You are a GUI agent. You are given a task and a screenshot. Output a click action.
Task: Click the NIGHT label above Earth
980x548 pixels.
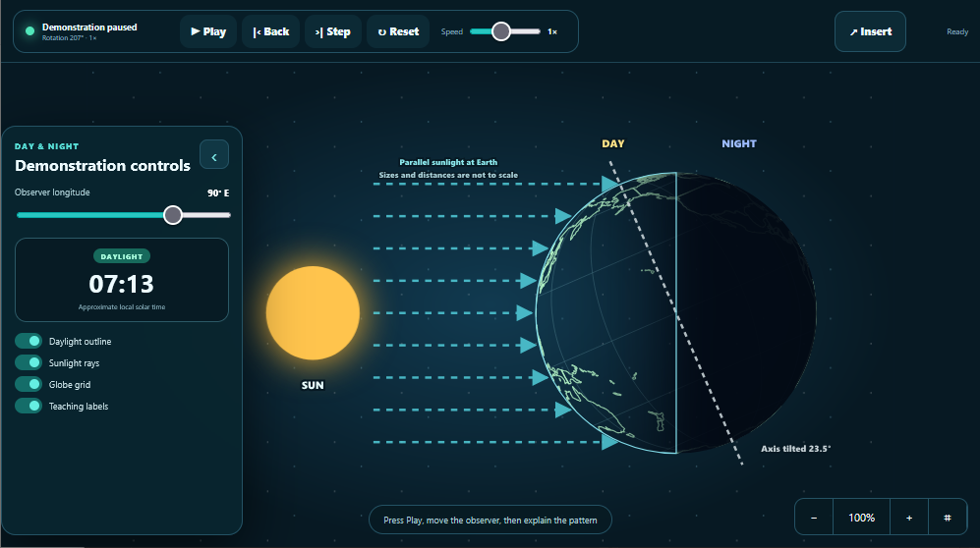pos(739,143)
